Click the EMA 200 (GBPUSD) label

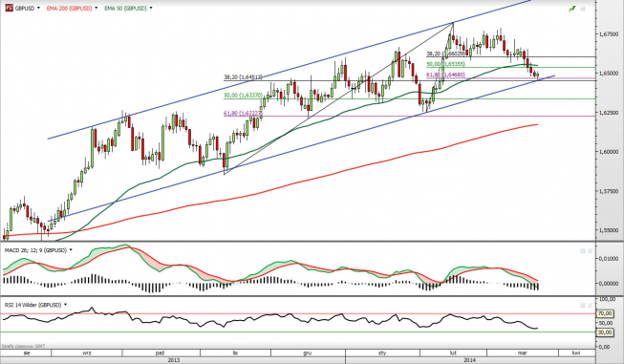tap(69, 8)
